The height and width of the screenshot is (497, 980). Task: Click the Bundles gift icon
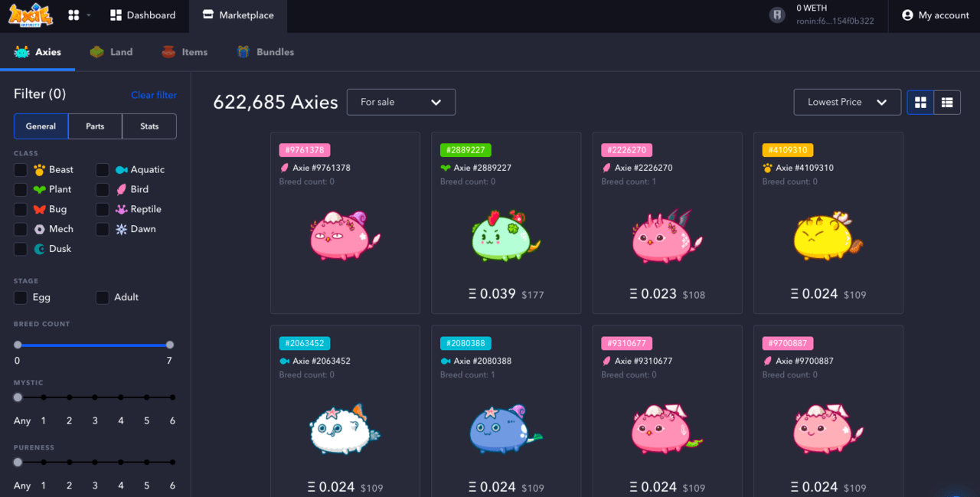(x=243, y=52)
